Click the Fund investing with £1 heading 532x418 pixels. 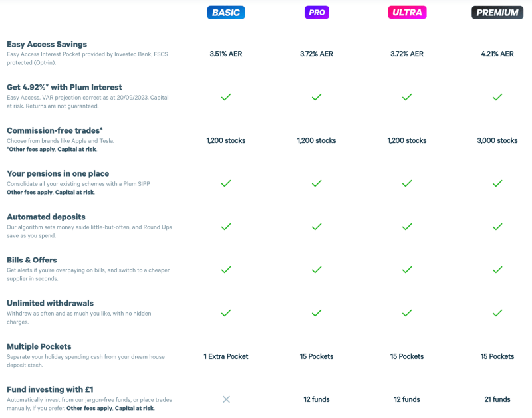coord(50,389)
